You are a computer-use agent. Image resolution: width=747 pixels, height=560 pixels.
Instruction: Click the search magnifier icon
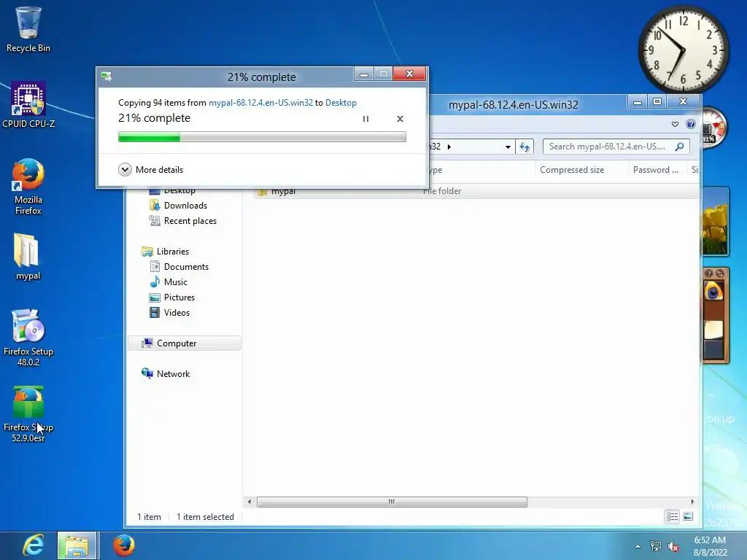tap(680, 146)
